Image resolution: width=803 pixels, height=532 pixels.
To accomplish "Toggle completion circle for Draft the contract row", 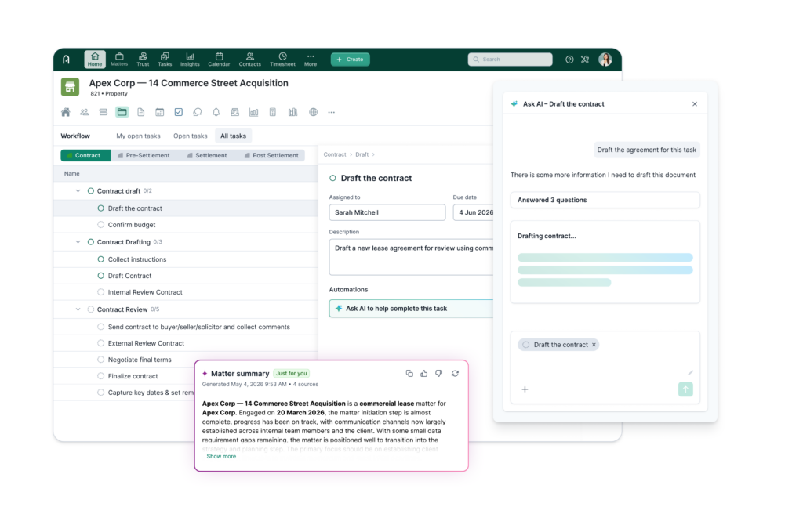I will (x=101, y=208).
